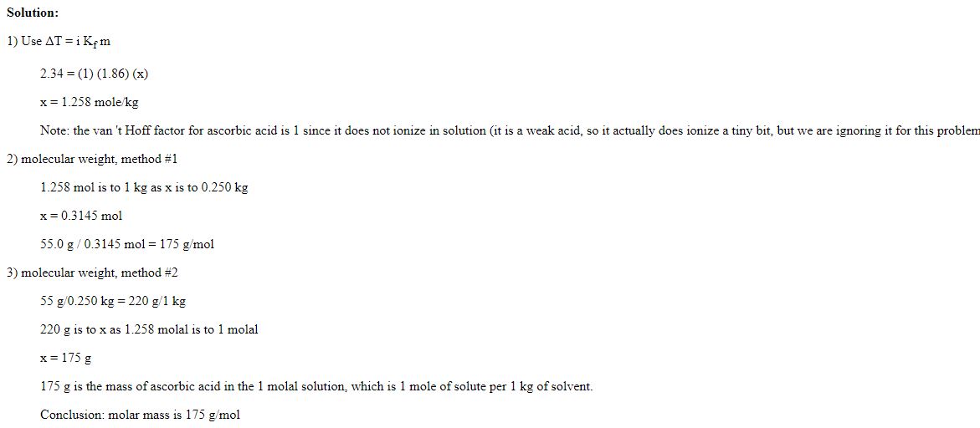Click the word "Conclusion:" on the last line
This screenshot has height=428, width=980.
pyautogui.click(x=73, y=415)
